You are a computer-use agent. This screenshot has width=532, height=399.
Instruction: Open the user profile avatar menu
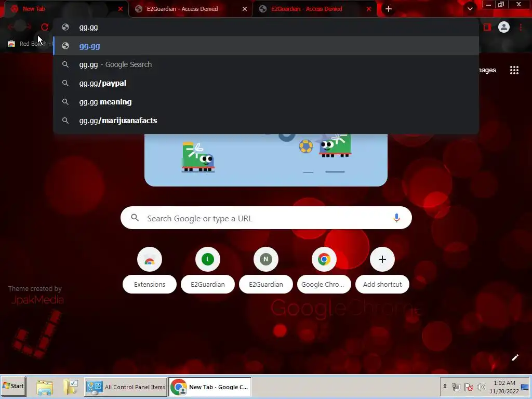tap(504, 27)
